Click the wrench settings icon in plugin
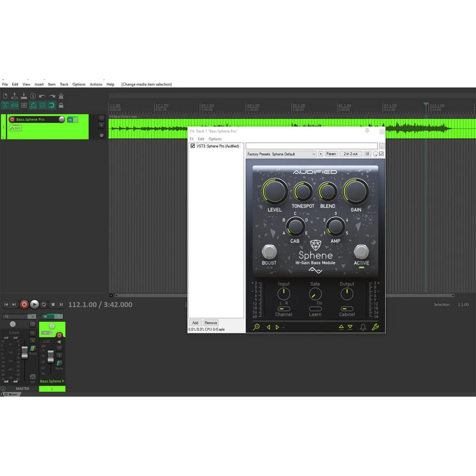Viewport: 476px width, 476px height. click(x=375, y=327)
